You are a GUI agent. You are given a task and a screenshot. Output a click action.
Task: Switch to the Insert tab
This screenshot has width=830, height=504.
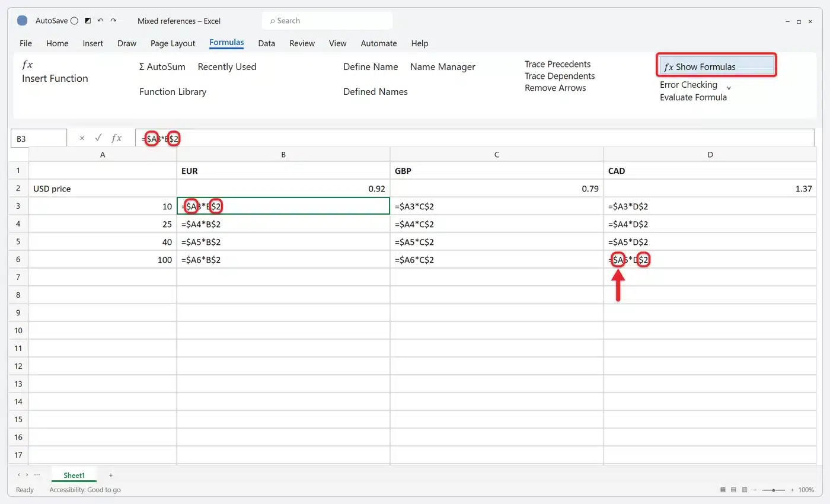(x=93, y=43)
